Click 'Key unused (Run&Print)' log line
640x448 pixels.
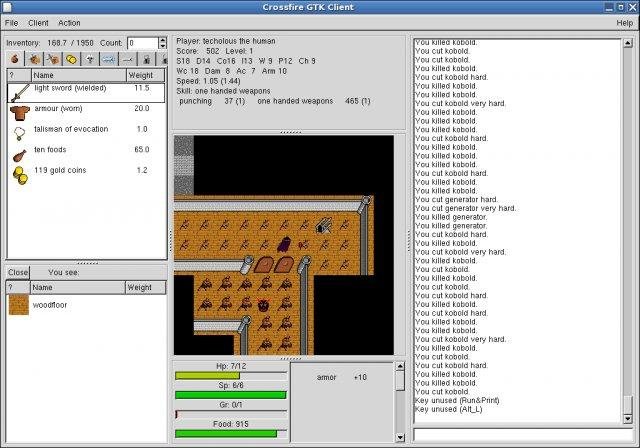[457, 400]
